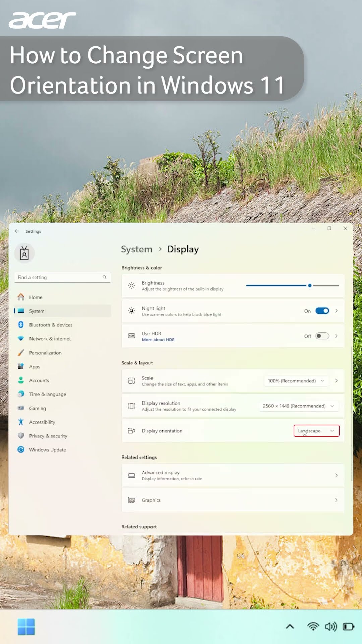Click the Graphics icon
The width and height of the screenshot is (362, 644).
(x=132, y=500)
